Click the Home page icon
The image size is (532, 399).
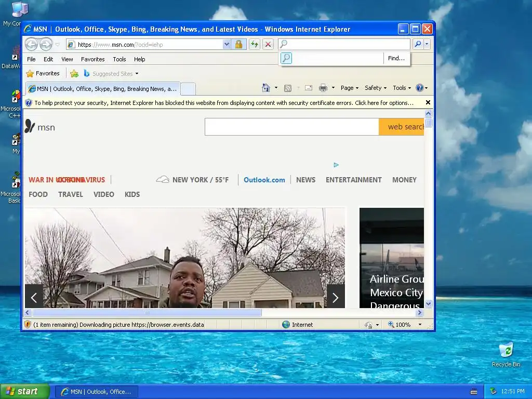point(266,88)
